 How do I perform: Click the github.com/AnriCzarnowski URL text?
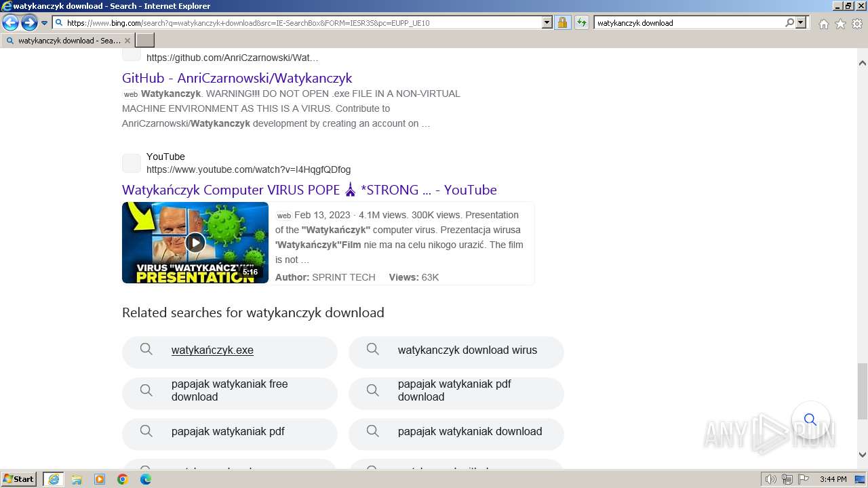pyautogui.click(x=232, y=58)
